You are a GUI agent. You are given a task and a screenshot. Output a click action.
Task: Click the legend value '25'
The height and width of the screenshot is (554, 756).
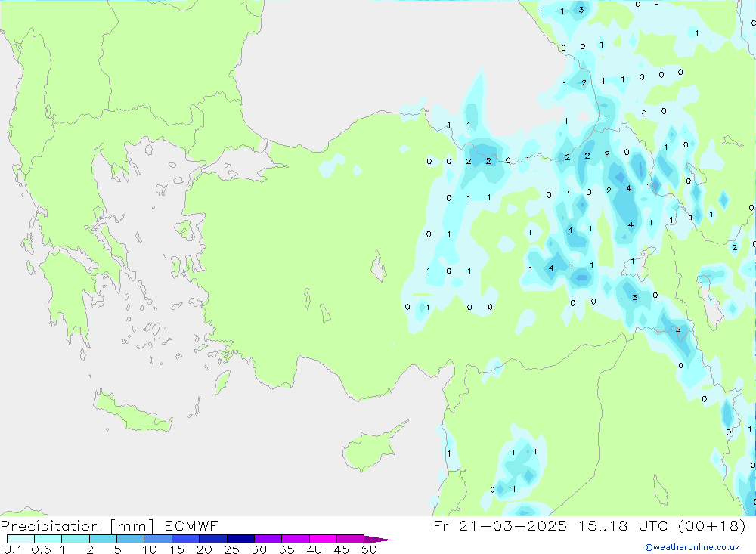pos(231,549)
